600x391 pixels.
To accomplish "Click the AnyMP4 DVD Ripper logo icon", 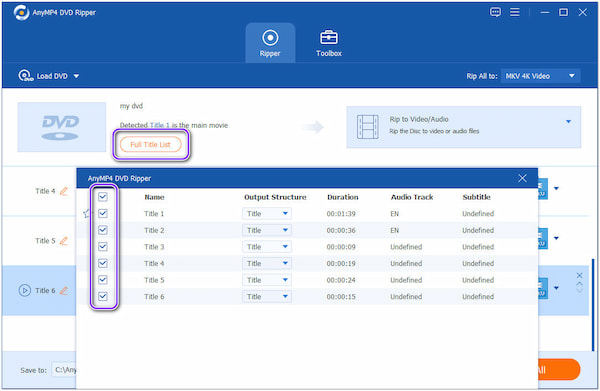I will point(21,12).
